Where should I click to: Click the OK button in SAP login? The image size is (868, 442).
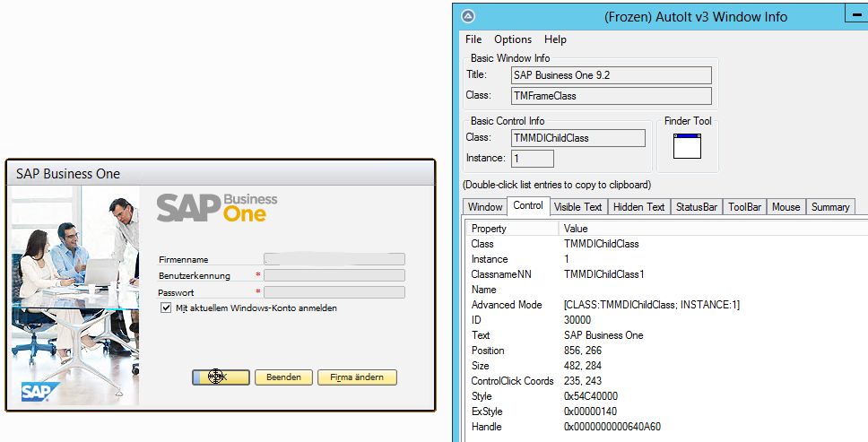pyautogui.click(x=221, y=377)
